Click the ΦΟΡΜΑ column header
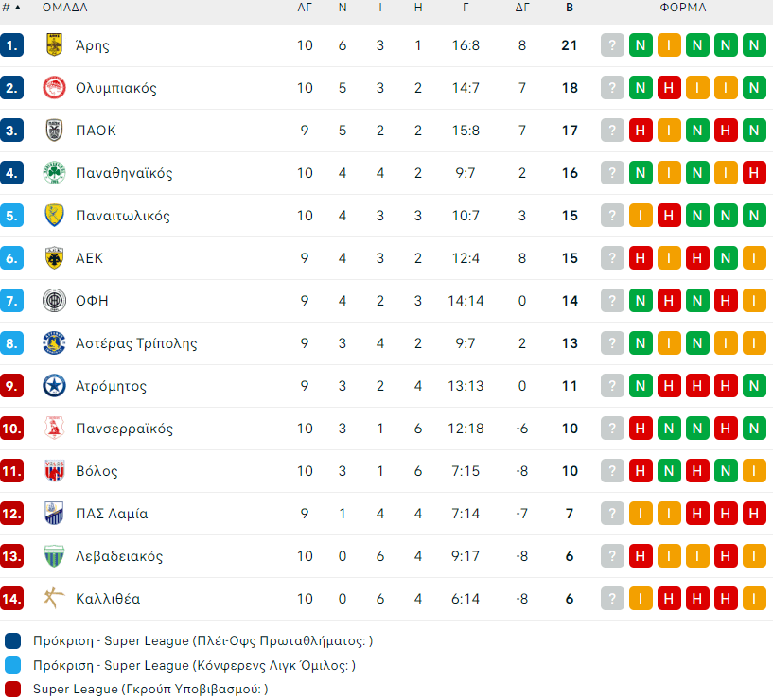 683,8
